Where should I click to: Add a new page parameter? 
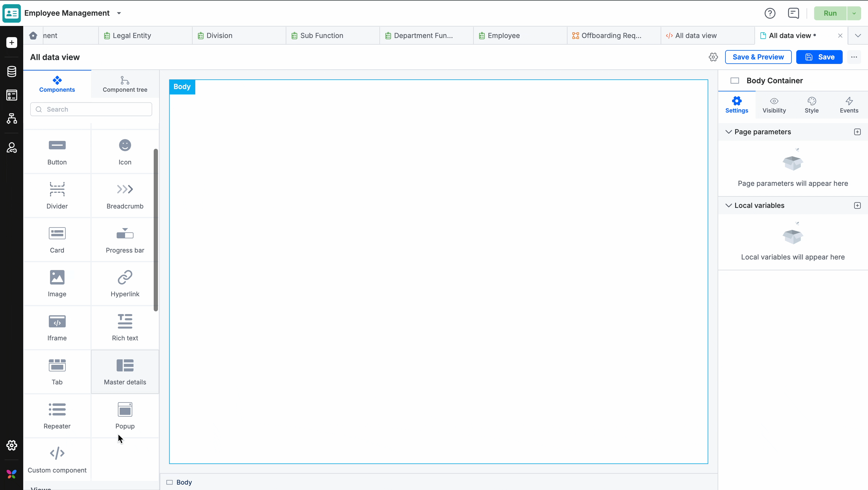[x=857, y=132]
